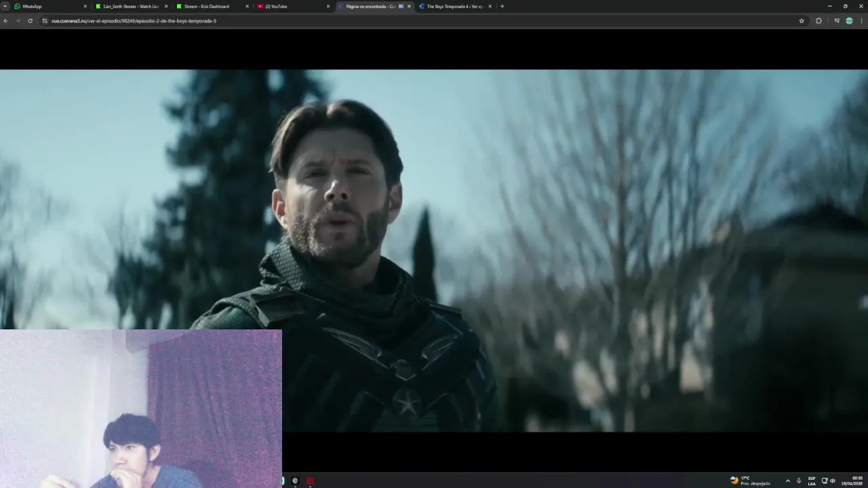Open the volume speaker icon in tray
The width and height of the screenshot is (868, 488).
coord(833,481)
